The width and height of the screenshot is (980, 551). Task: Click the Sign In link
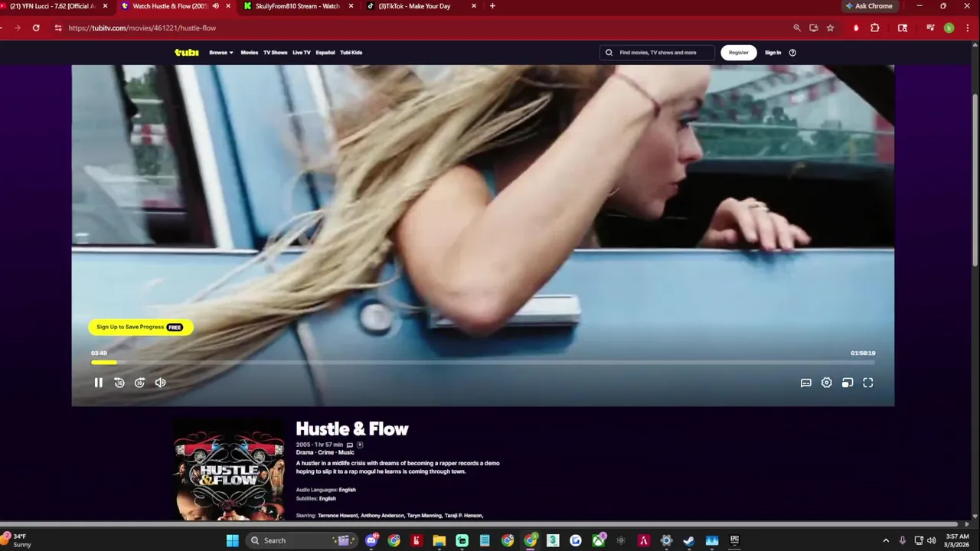point(773,53)
